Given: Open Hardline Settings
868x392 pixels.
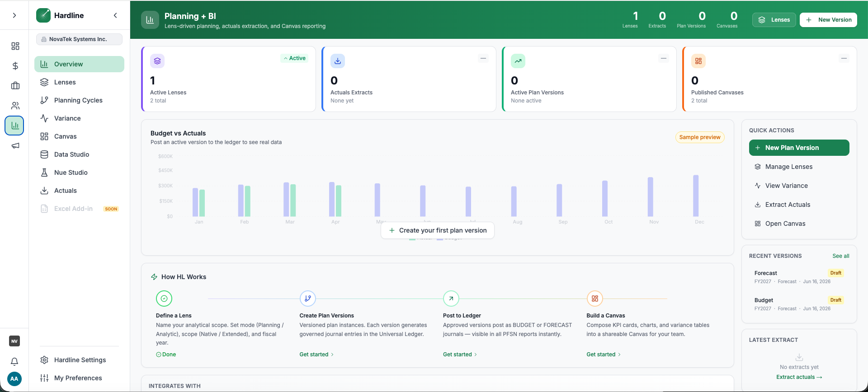Looking at the screenshot, I should (79, 360).
